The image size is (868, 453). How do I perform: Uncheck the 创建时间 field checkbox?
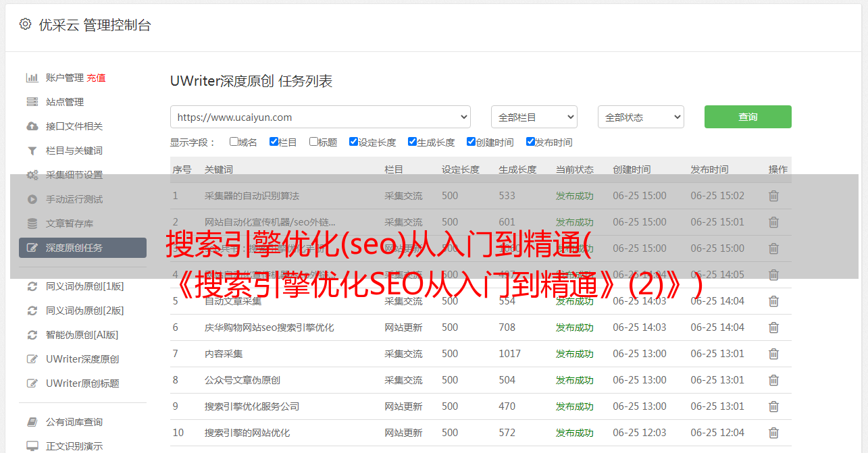coord(471,142)
